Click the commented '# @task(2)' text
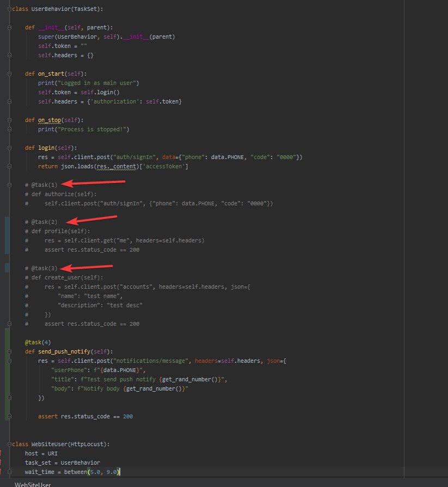 click(x=41, y=222)
